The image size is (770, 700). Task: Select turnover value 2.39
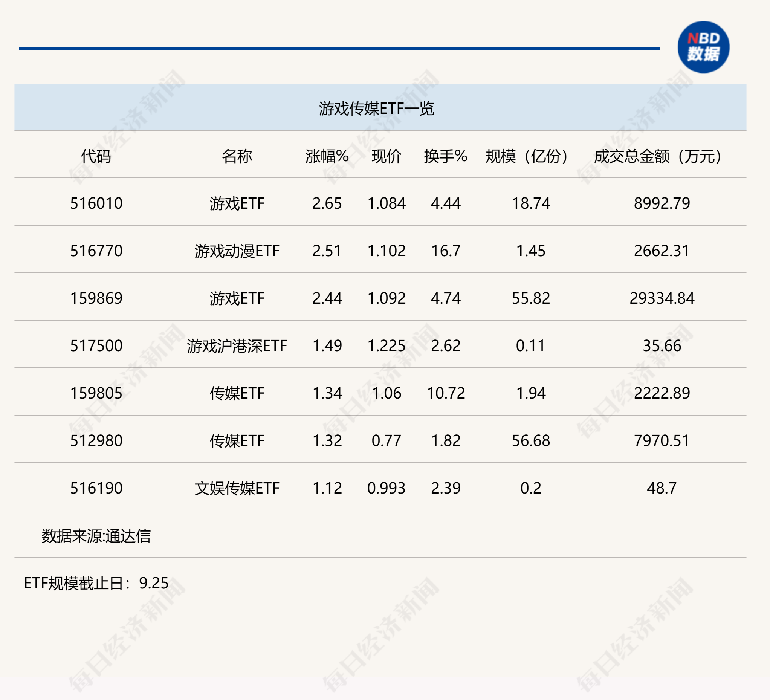point(445,488)
